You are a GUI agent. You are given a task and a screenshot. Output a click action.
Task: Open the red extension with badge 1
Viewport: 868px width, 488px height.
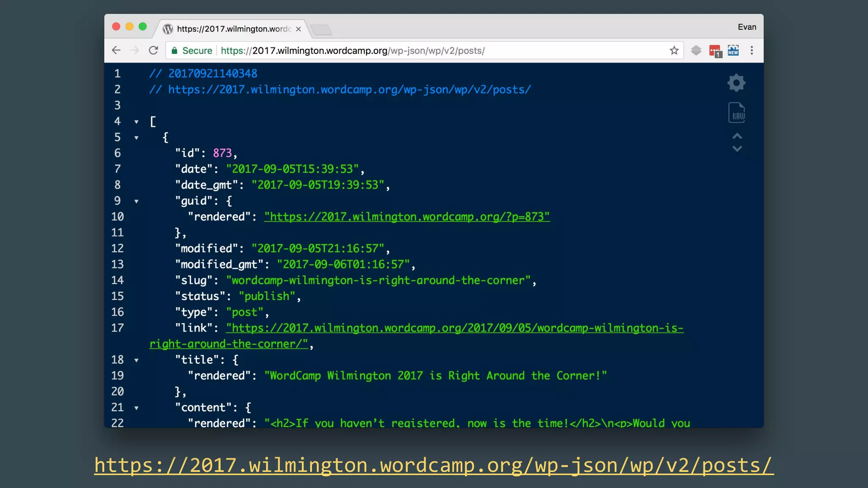point(715,51)
